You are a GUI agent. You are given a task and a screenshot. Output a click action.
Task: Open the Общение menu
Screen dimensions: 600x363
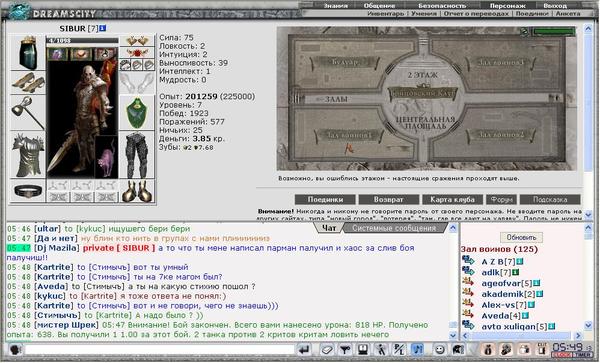(379, 5)
